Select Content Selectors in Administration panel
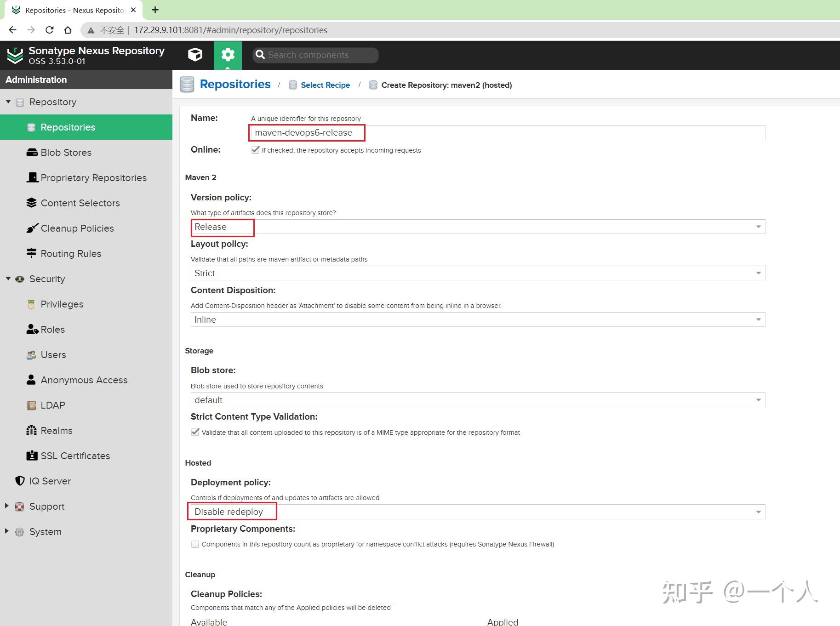Image resolution: width=840 pixels, height=626 pixels. point(80,203)
